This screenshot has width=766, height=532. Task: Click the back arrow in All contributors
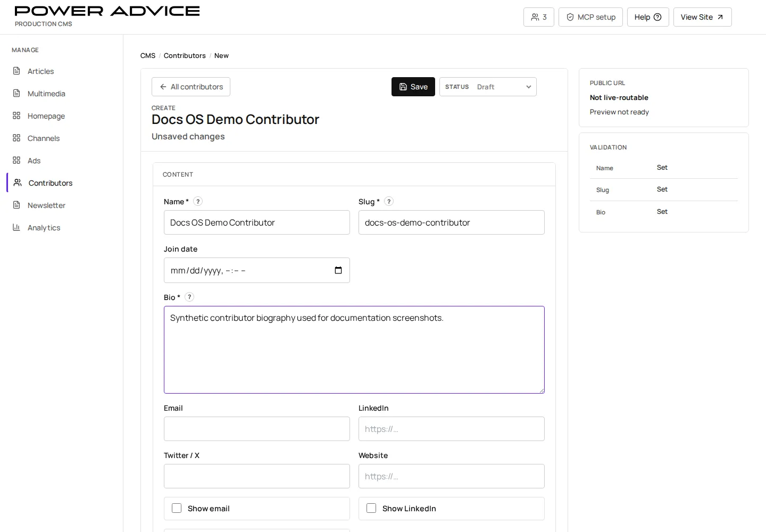163,87
